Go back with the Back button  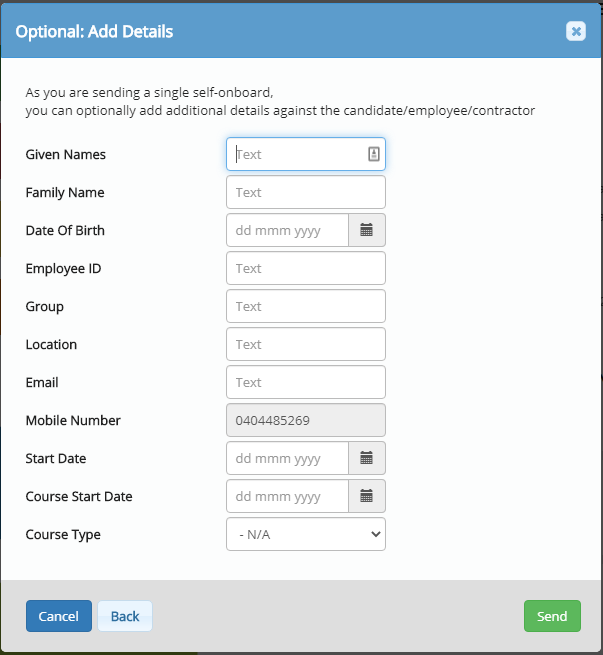tap(125, 616)
